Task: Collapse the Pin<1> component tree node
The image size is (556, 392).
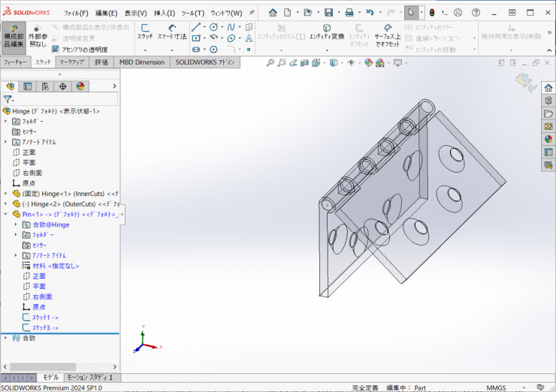Action: (6, 214)
